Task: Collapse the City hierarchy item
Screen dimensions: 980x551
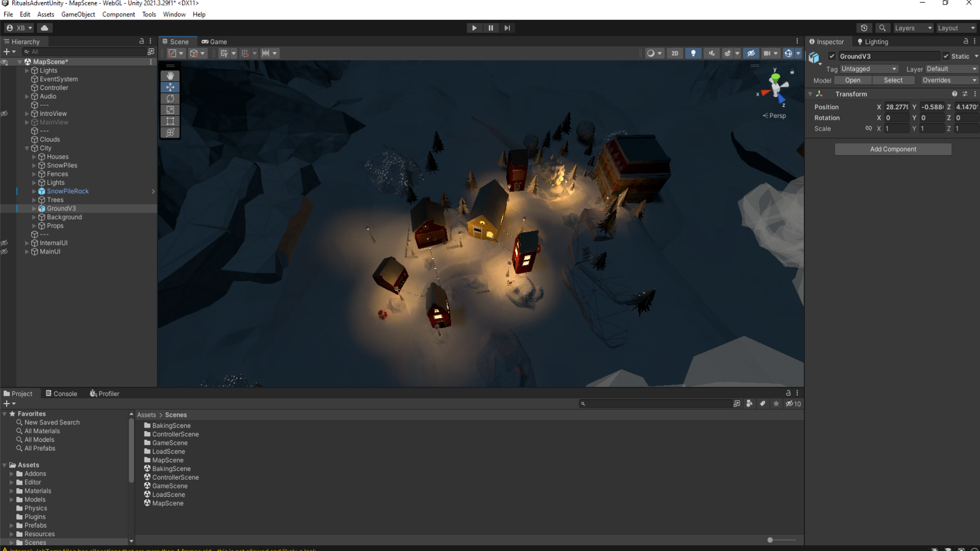Action: click(x=27, y=148)
